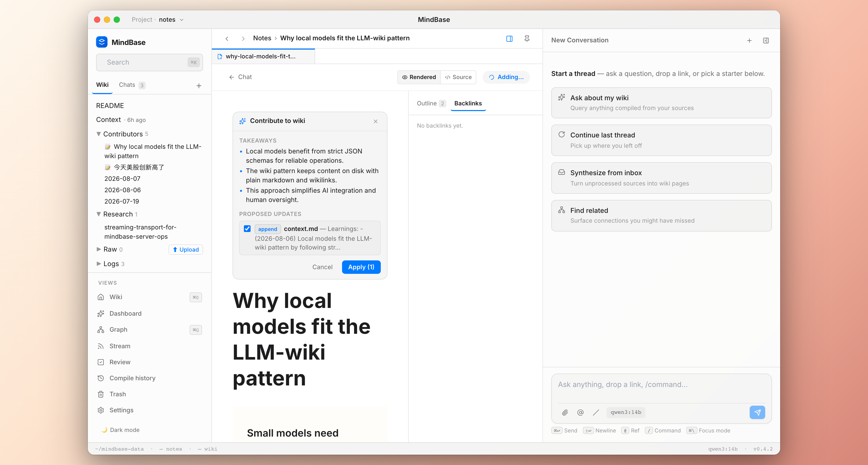Switch to the Chats tab
The height and width of the screenshot is (465, 868).
click(x=132, y=85)
